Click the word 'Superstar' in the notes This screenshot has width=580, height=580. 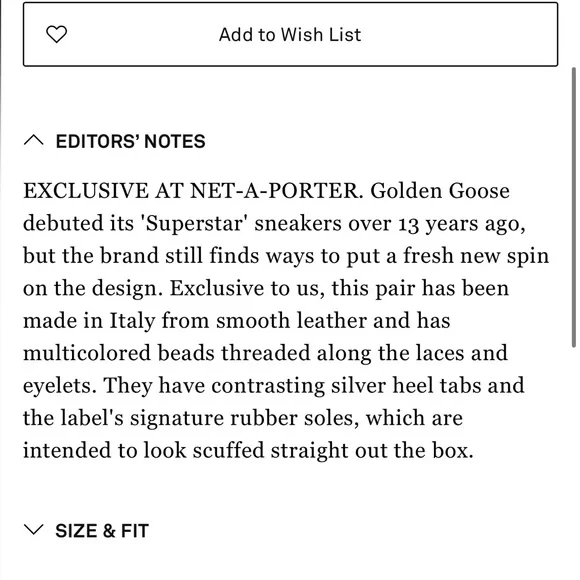click(x=194, y=224)
